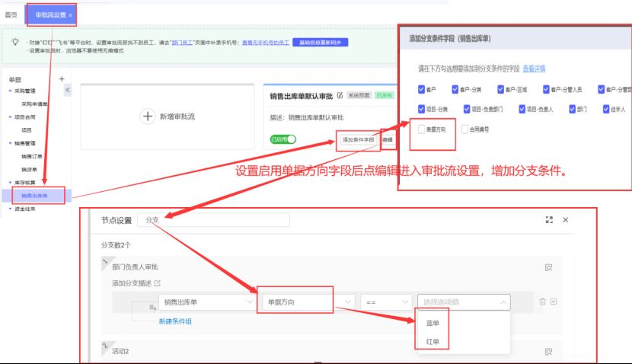Delete the condition row via trash icon
Screen dimensions: 632x364
pos(542,302)
